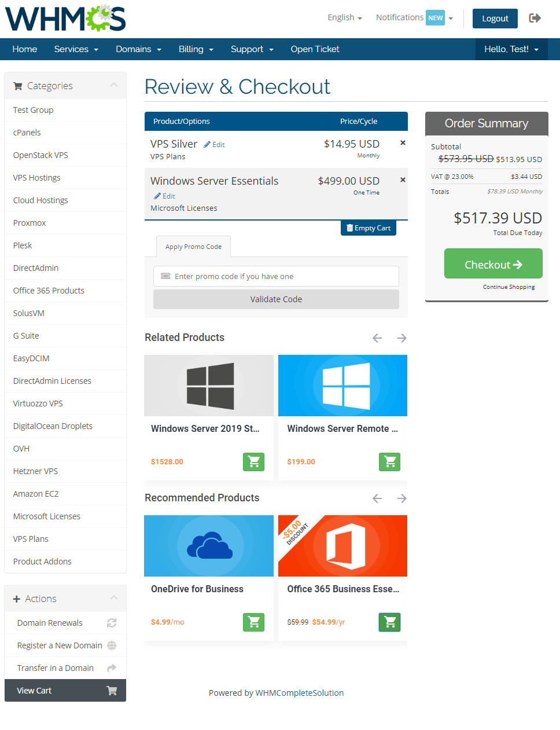Select the OpenStack VPS category
Screen dimensions: 560x730
coord(65,155)
